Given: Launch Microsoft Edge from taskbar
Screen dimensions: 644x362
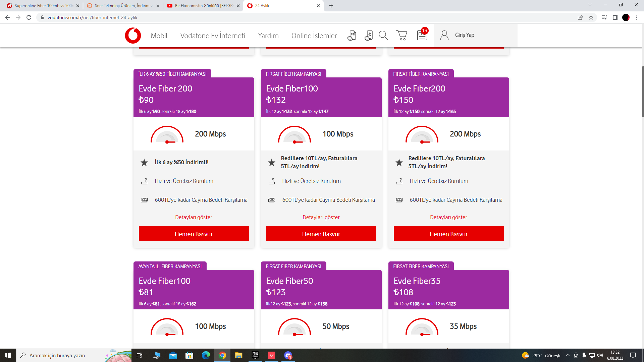Looking at the screenshot, I should [206, 355].
